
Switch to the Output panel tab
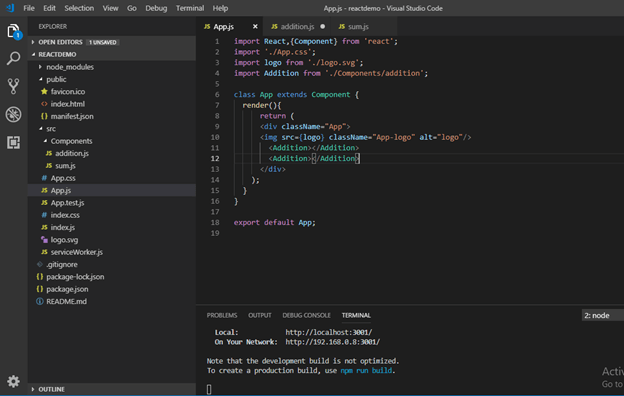259,315
